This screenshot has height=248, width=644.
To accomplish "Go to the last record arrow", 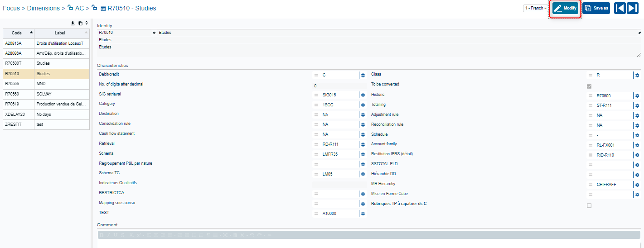I will (x=632, y=8).
